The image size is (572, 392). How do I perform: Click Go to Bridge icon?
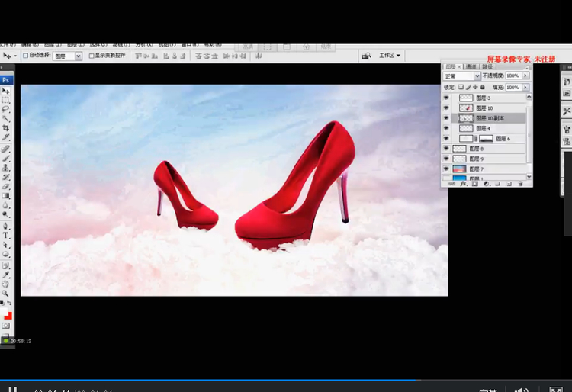[366, 56]
